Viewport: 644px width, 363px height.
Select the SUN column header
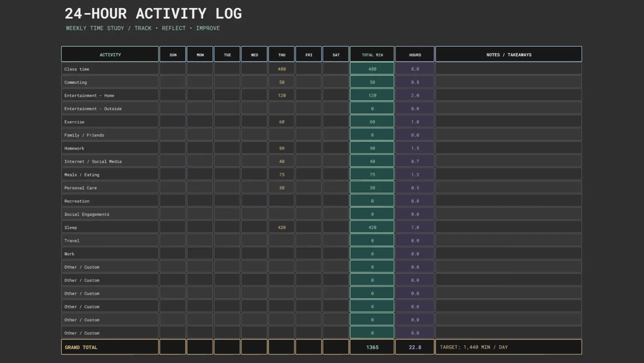pos(173,54)
